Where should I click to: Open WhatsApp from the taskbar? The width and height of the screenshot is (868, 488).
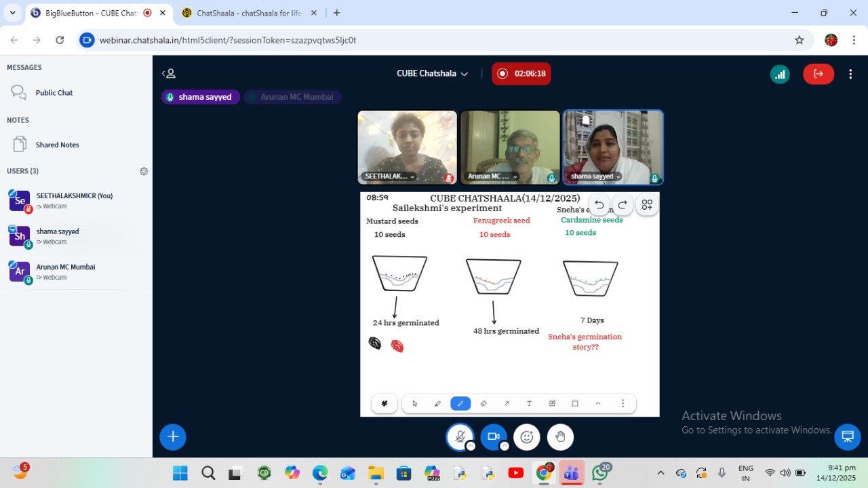click(599, 473)
